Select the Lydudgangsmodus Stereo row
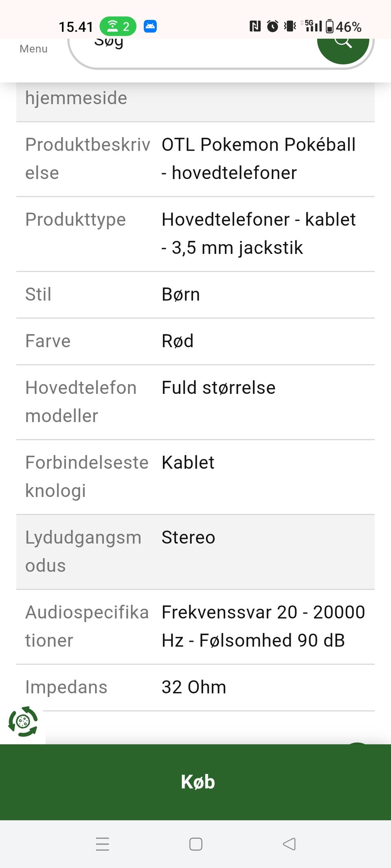This screenshot has height=868, width=391. (x=195, y=552)
